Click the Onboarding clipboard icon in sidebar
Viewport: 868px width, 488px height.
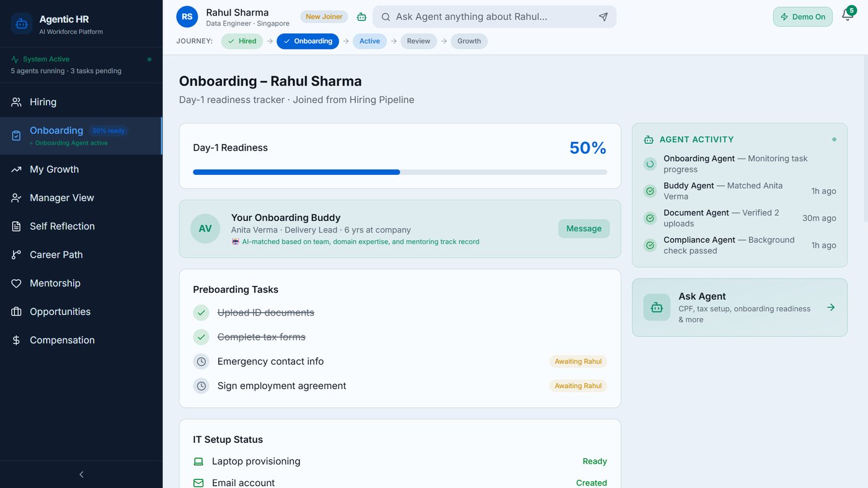17,136
